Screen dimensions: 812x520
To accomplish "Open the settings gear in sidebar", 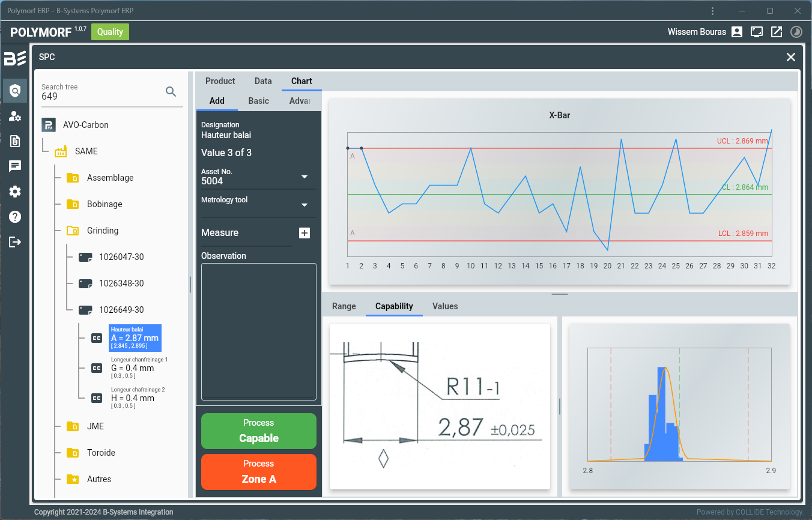I will (x=15, y=192).
